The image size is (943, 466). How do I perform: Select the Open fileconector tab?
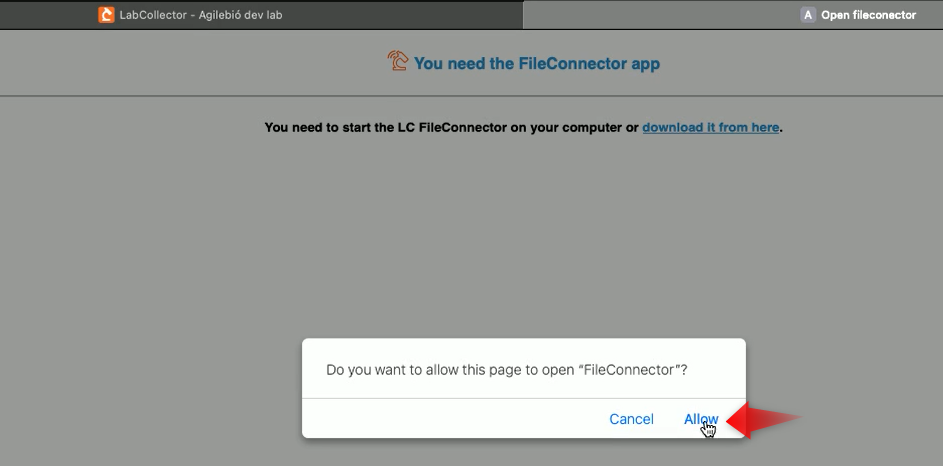[x=733, y=15]
